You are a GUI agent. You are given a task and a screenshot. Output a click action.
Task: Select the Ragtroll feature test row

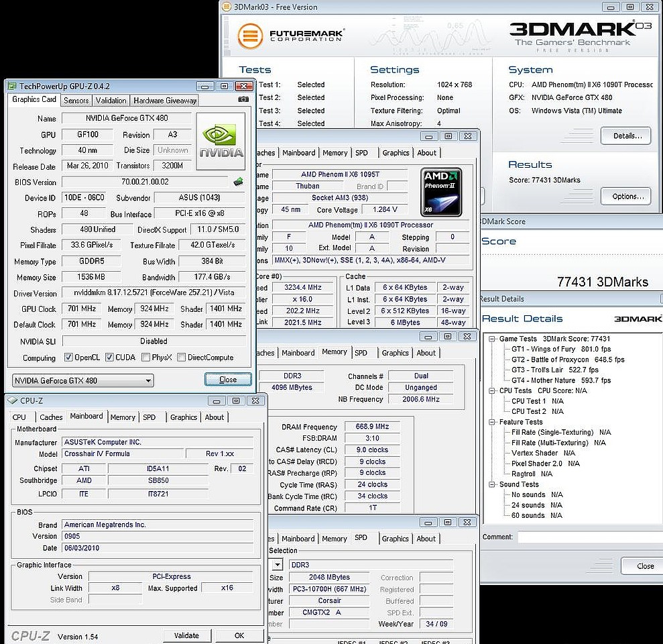[532, 474]
